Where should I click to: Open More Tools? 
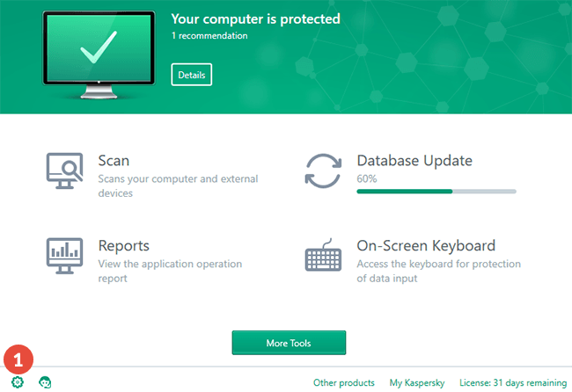(289, 343)
